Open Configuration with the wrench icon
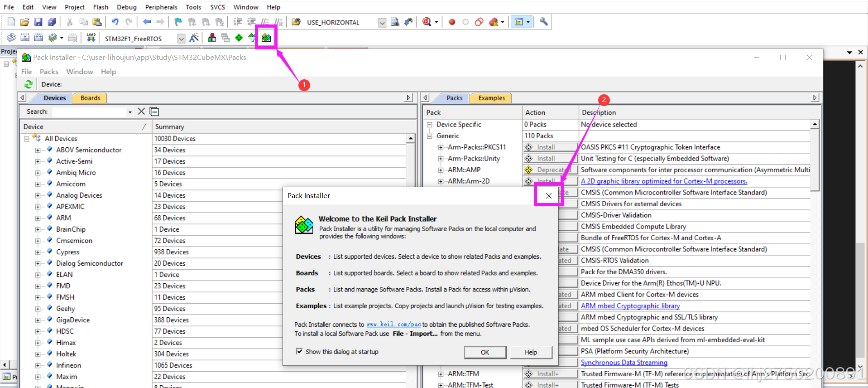 [543, 22]
